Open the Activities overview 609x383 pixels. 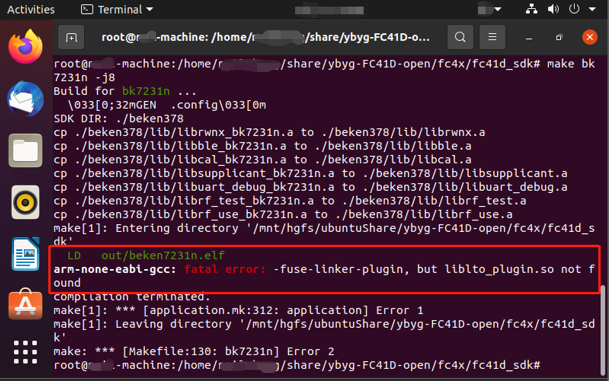tap(31, 9)
